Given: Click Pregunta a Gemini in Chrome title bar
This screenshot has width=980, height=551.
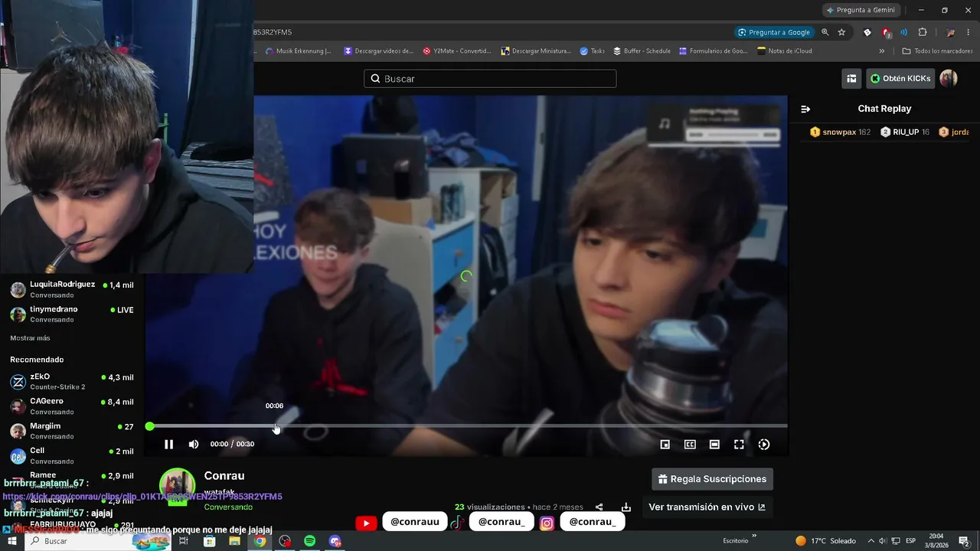Looking at the screenshot, I should pyautogui.click(x=861, y=10).
